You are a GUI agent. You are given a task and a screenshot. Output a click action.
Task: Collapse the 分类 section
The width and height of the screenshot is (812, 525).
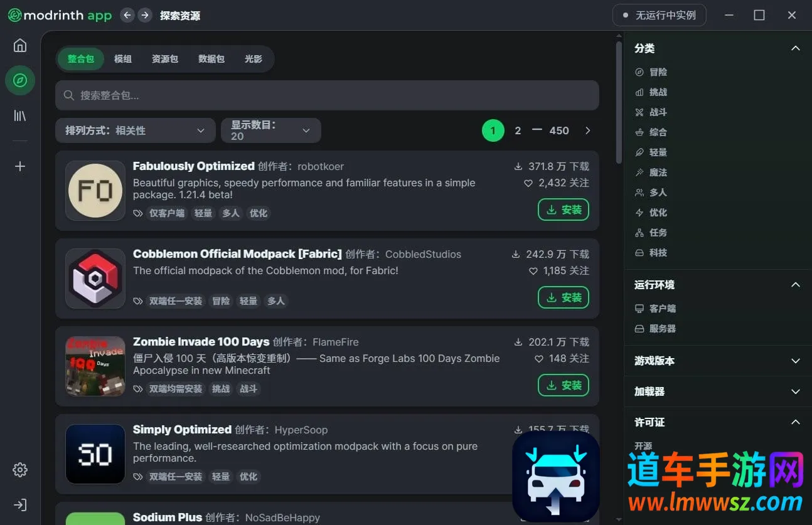pos(796,48)
